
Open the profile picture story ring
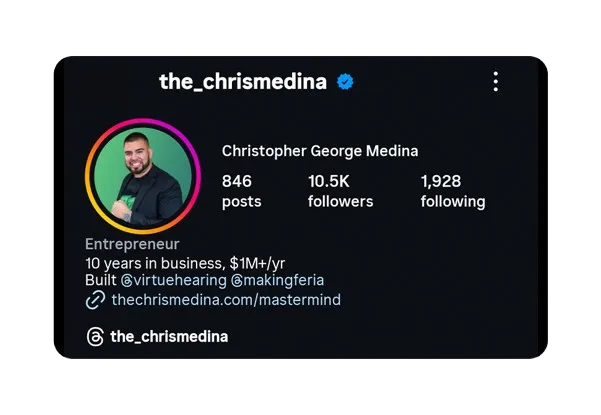pos(143,176)
